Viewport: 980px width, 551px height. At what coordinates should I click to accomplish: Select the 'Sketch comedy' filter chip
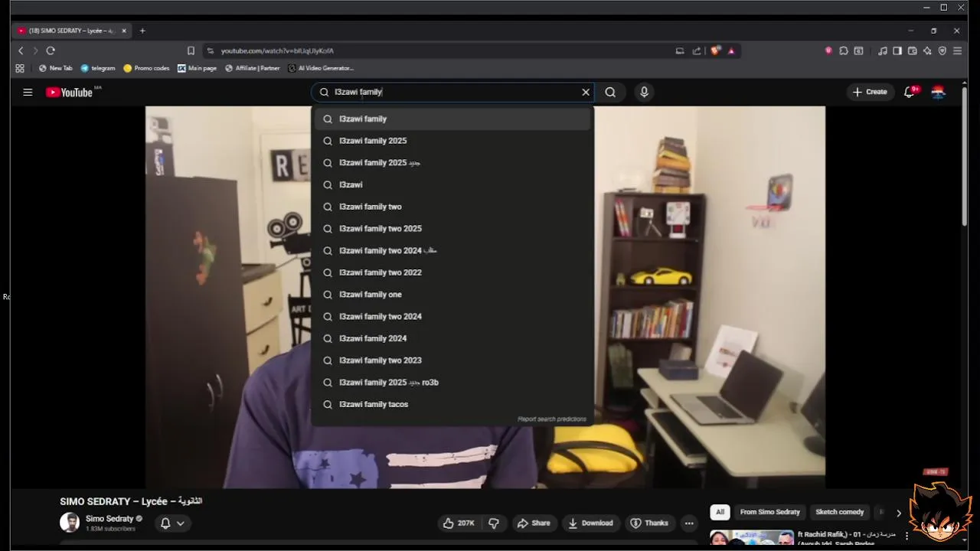pos(839,512)
